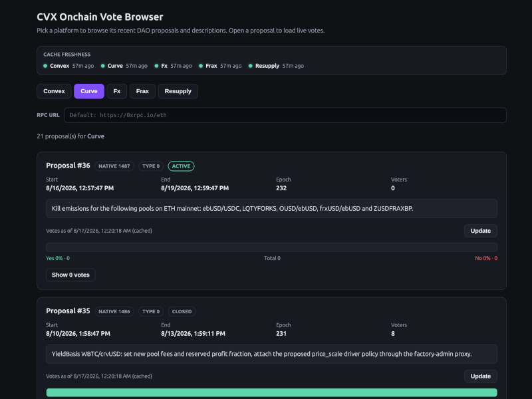The image size is (532, 399).
Task: Click the Total 0 vote count
Action: tap(272, 258)
